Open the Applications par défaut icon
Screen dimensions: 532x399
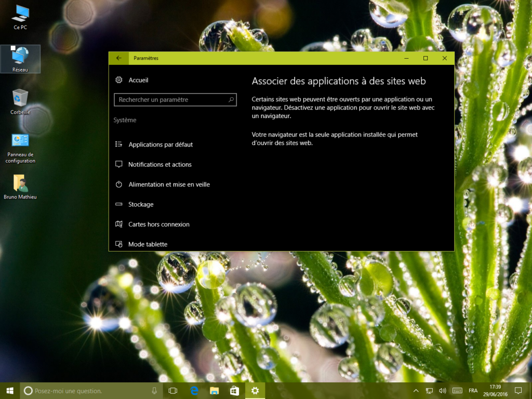point(119,144)
